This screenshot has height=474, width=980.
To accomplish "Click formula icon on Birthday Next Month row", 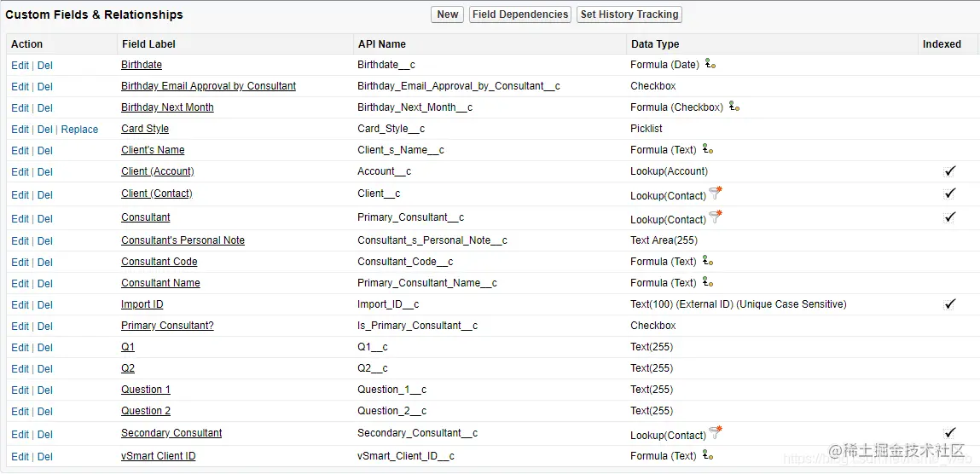I will [734, 107].
